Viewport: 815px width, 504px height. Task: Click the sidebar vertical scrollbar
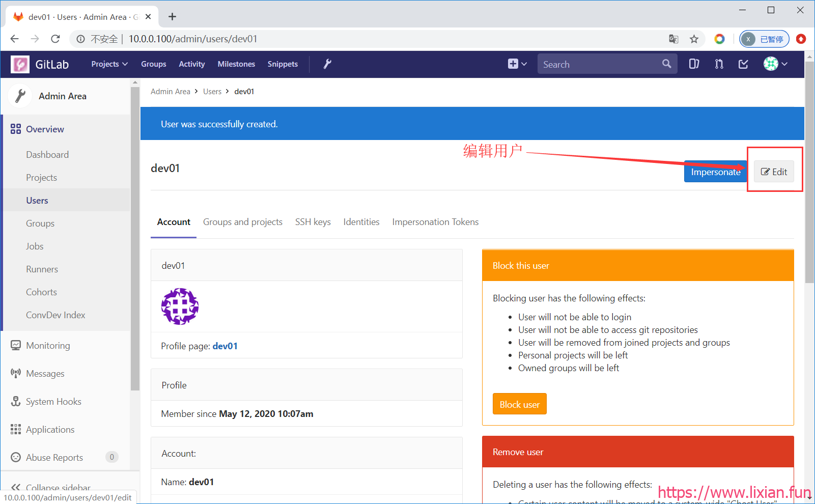coord(135,239)
